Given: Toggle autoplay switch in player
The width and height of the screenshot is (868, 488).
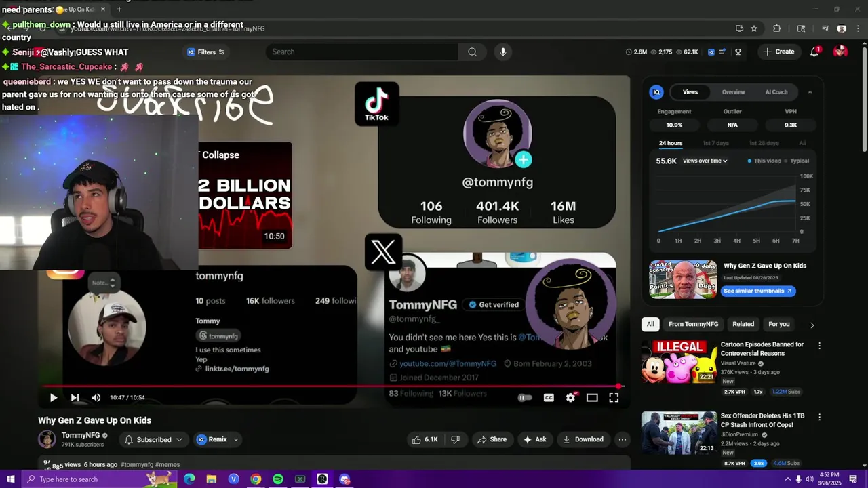Looking at the screenshot, I should [x=525, y=398].
